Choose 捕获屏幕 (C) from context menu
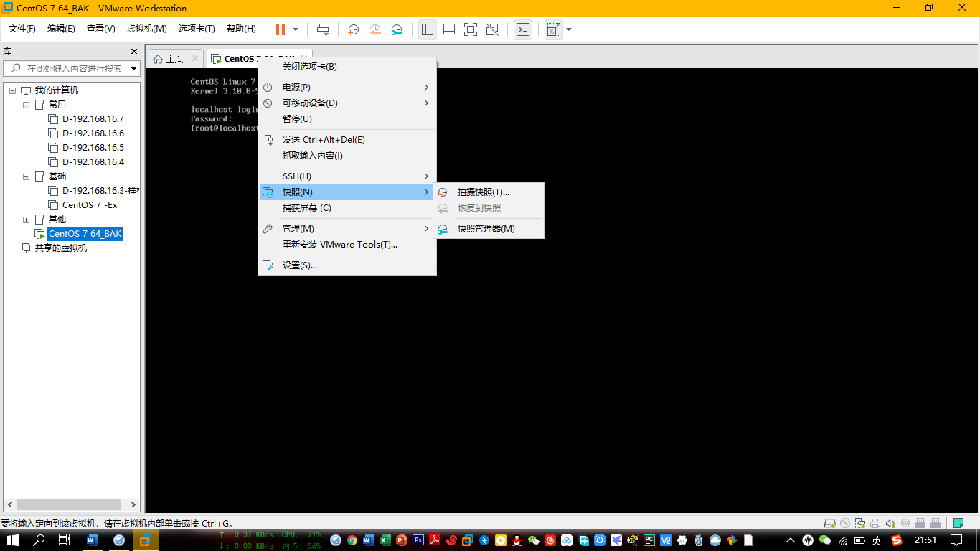Image resolution: width=980 pixels, height=551 pixels. tap(347, 208)
